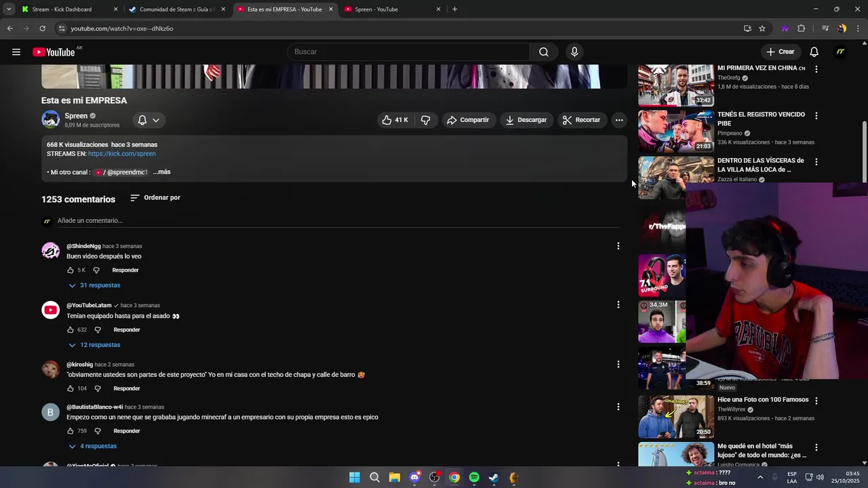The width and height of the screenshot is (868, 488).
Task: Open Spotify from the taskbar
Action: point(474,478)
